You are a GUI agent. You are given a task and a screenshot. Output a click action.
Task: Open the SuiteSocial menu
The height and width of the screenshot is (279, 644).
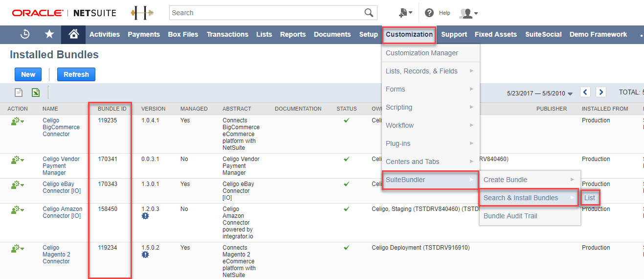[543, 34]
